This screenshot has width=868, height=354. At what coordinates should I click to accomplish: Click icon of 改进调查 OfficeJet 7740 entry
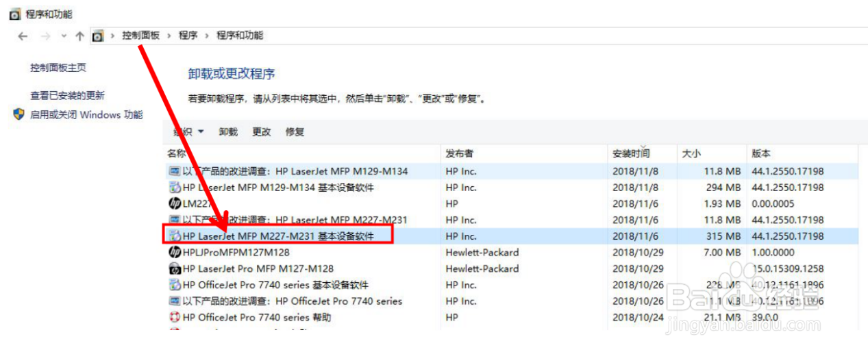175,301
